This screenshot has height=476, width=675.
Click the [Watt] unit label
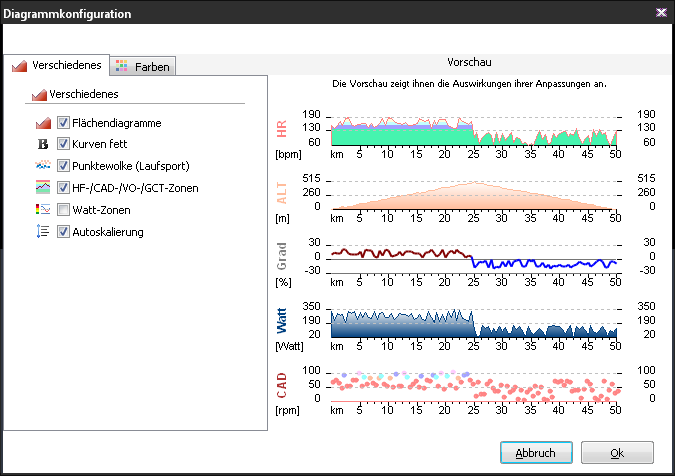(289, 346)
